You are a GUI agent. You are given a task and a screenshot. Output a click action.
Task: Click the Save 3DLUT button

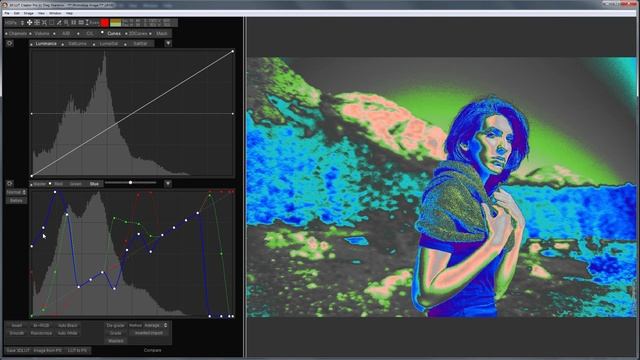[x=17, y=350]
